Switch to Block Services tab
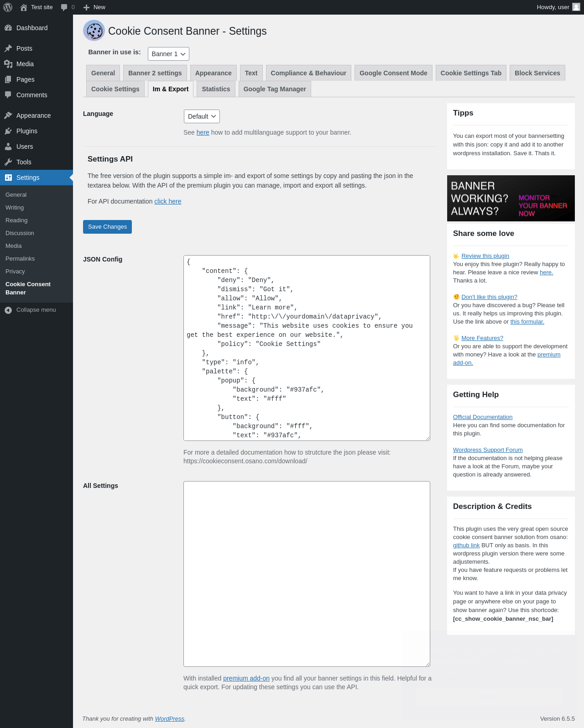 [x=537, y=73]
